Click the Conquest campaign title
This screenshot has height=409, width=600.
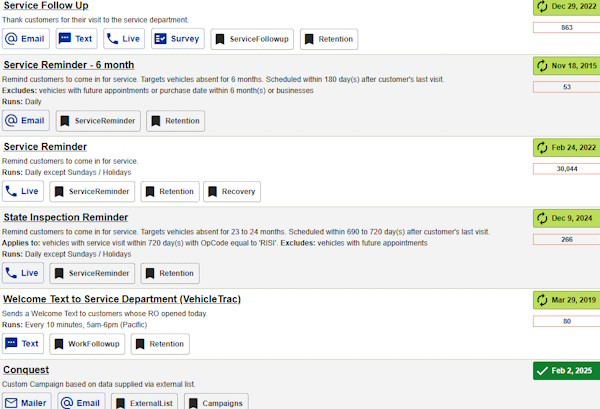(x=31, y=370)
